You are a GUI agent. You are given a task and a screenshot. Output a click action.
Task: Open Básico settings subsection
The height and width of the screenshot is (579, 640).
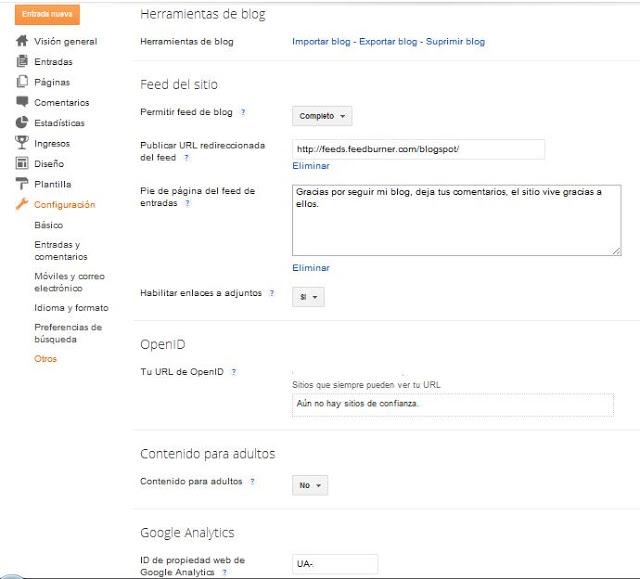pyautogui.click(x=49, y=225)
